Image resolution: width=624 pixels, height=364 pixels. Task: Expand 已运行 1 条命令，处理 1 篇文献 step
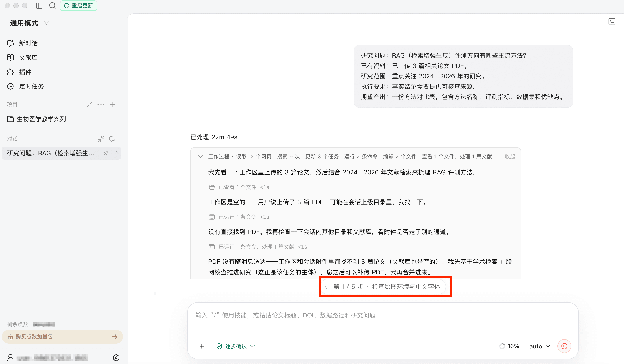pos(258,247)
